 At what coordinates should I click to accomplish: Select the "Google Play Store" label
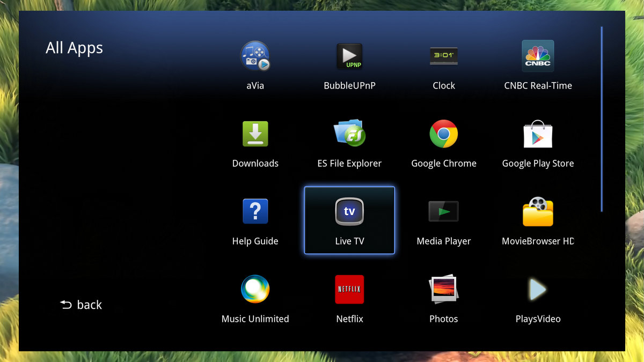[538, 163]
